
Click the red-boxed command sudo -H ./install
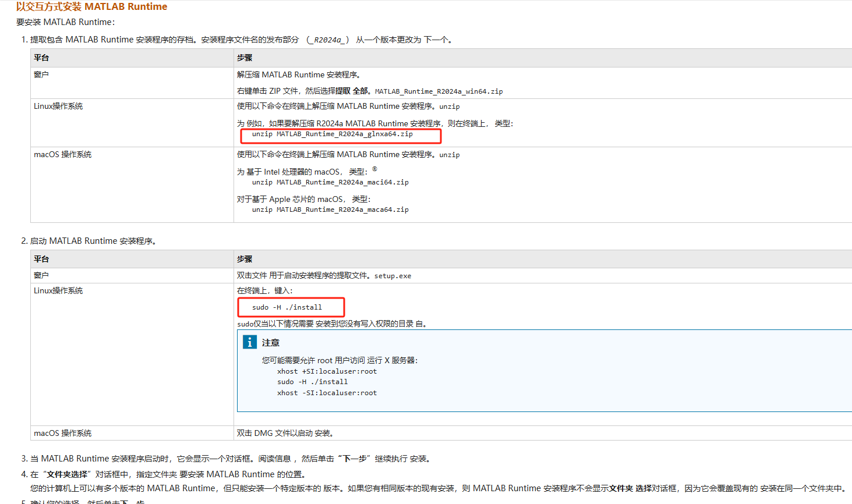[x=287, y=307]
